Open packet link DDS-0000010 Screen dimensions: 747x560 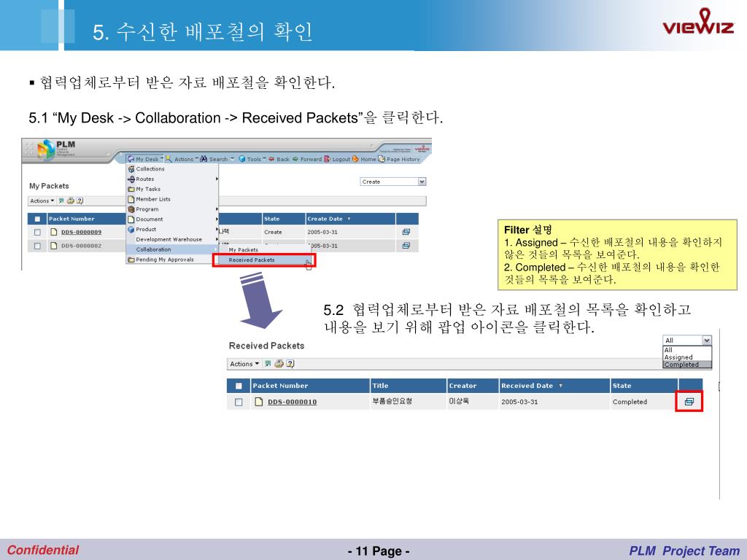292,402
